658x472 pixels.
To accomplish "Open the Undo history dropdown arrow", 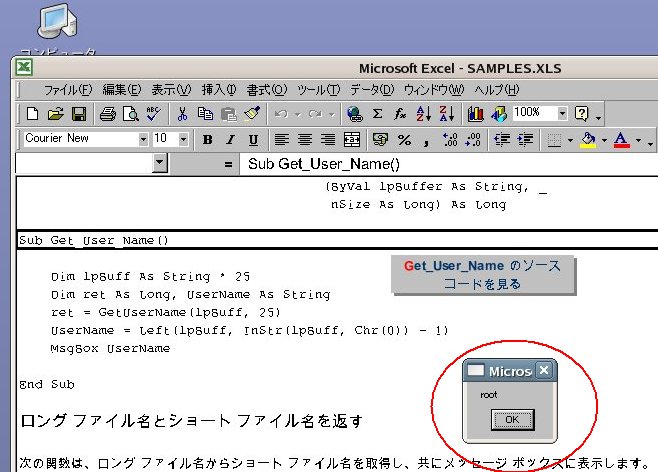I will coord(298,114).
